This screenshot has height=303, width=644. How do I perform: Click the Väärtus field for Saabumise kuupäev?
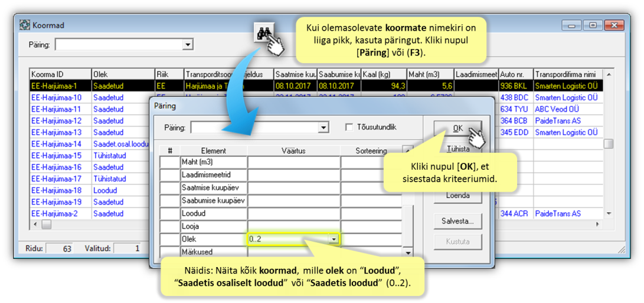pos(293,200)
